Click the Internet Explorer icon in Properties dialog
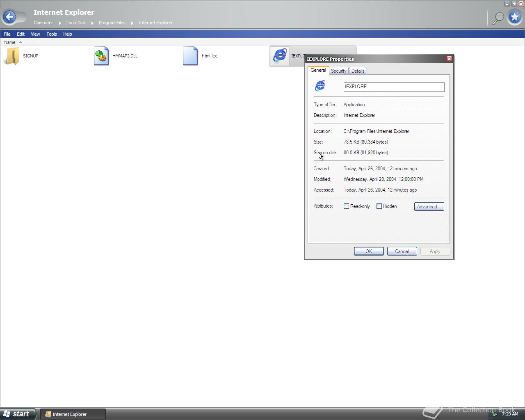The width and height of the screenshot is (525, 420). click(320, 86)
